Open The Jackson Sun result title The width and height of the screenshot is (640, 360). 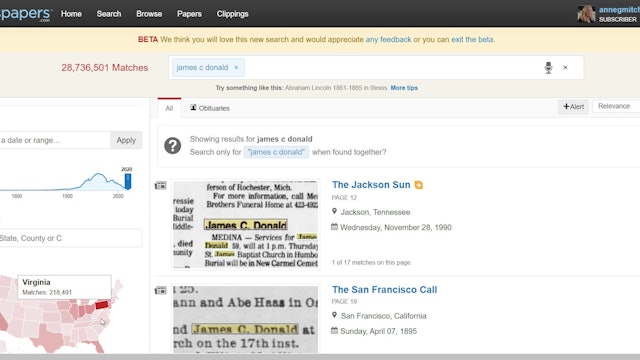[371, 185]
